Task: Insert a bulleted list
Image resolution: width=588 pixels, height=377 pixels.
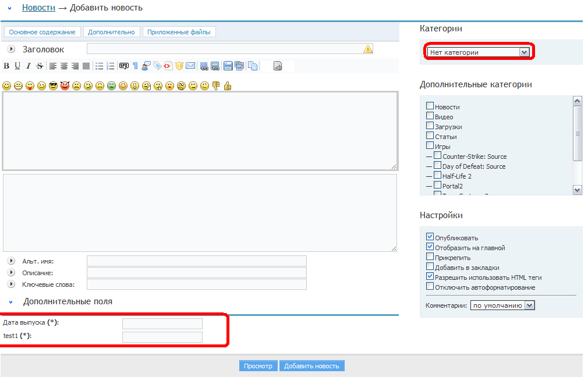Action: pos(100,66)
